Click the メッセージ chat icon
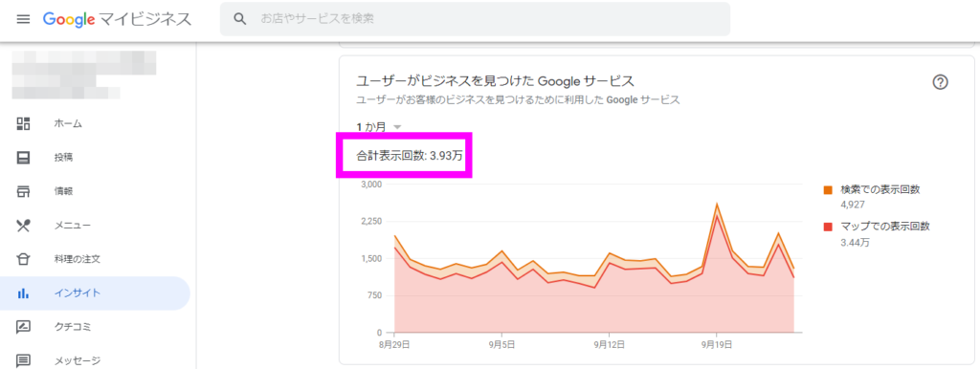 click(x=23, y=360)
